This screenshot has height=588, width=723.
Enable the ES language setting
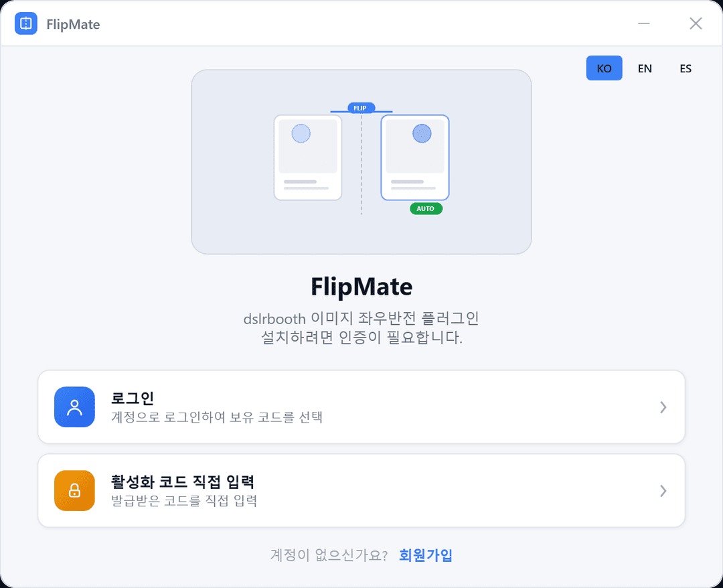(x=686, y=68)
